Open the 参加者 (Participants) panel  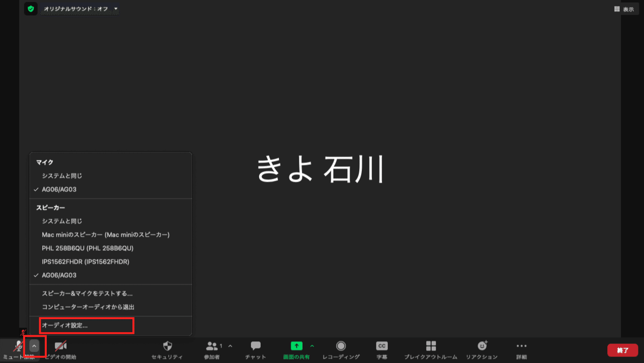212,349
